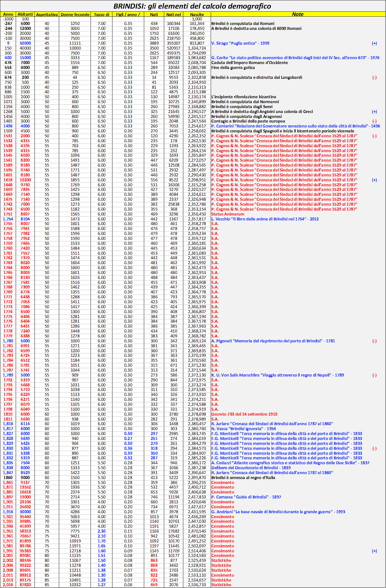Select the 'Nascite' column header
This screenshot has height=588, width=386.
(x=197, y=14)
